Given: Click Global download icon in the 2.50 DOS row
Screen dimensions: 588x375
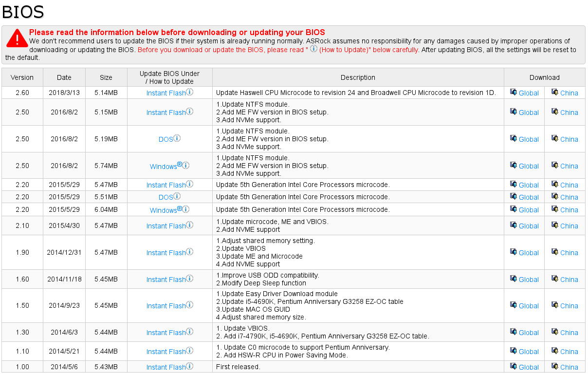Looking at the screenshot, I should click(x=513, y=138).
